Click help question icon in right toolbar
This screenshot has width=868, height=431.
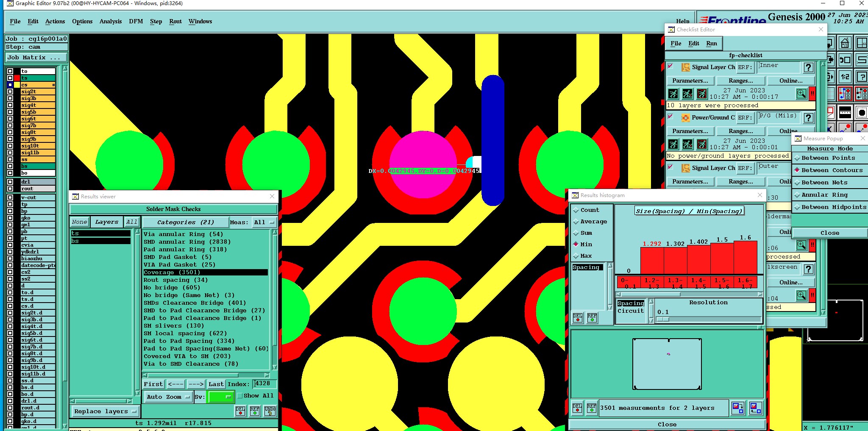(x=862, y=77)
